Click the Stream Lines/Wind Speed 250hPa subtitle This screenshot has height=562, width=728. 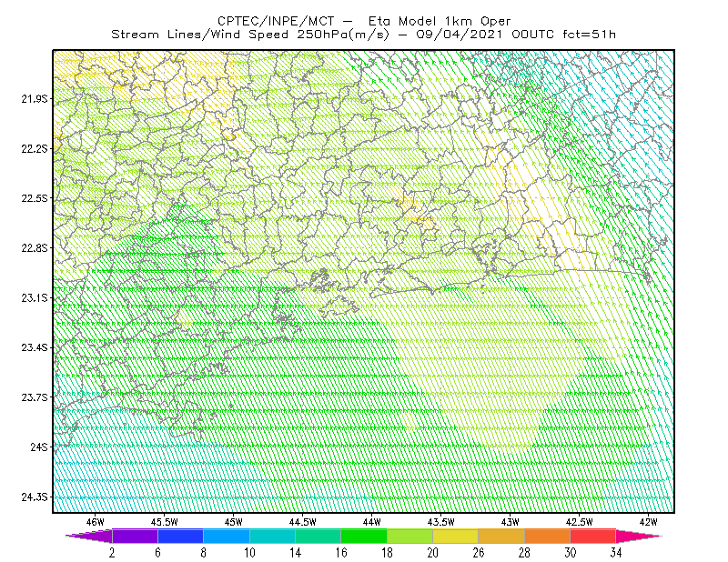[363, 35]
